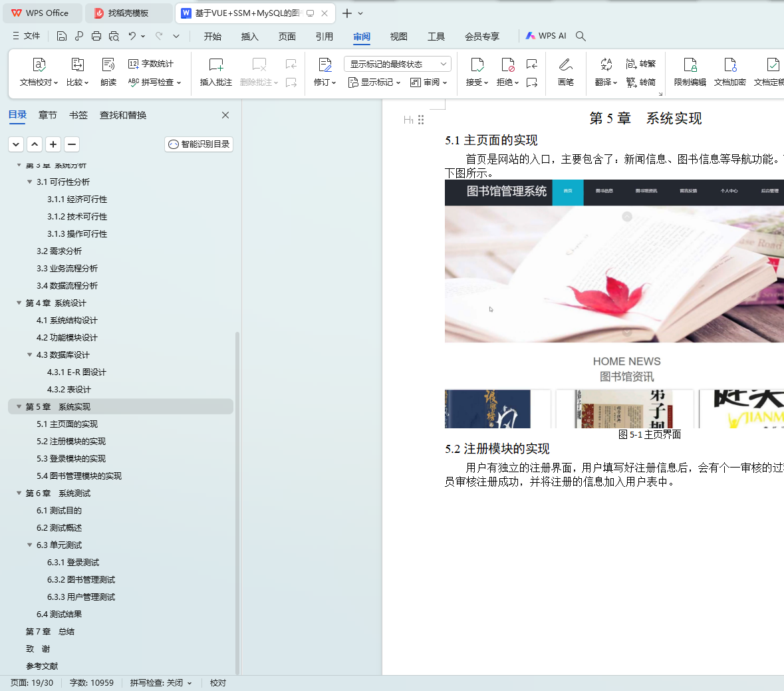This screenshot has width=784, height=691.
Task: Close the navigation pane
Action: 225,115
